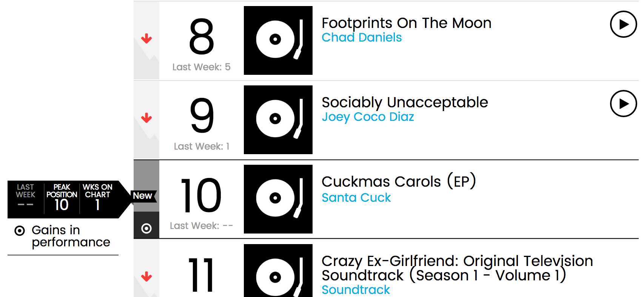Click the Crazy Ex-Girlfriend soundtrack title
The width and height of the screenshot is (644, 297).
pyautogui.click(x=457, y=268)
